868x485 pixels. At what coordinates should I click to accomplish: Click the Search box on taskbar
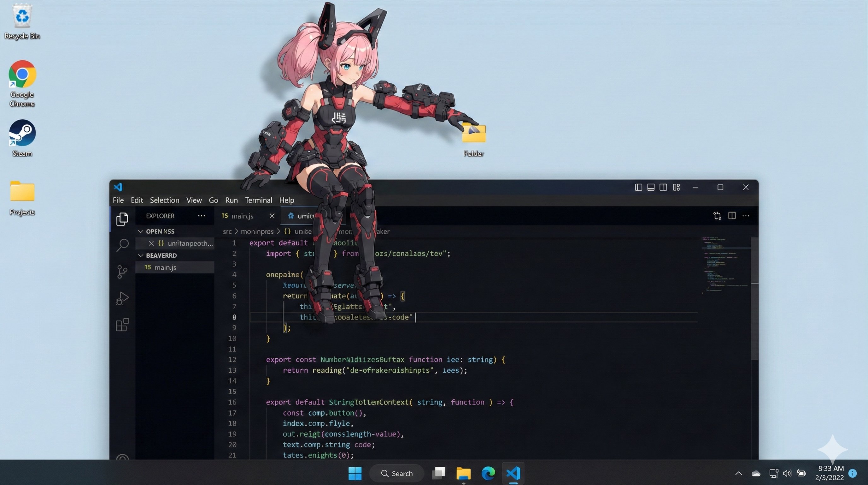(x=397, y=473)
